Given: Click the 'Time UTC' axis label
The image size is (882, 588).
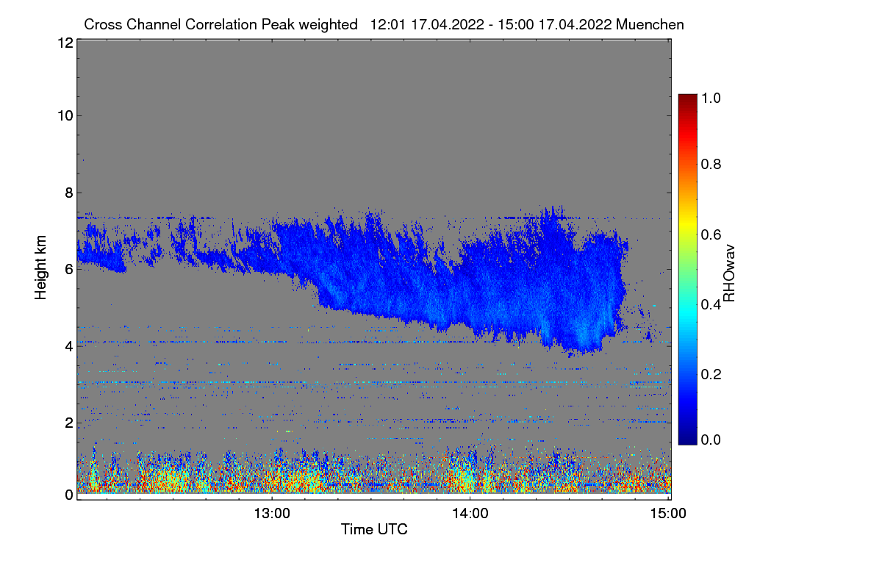Looking at the screenshot, I should coord(374,529).
